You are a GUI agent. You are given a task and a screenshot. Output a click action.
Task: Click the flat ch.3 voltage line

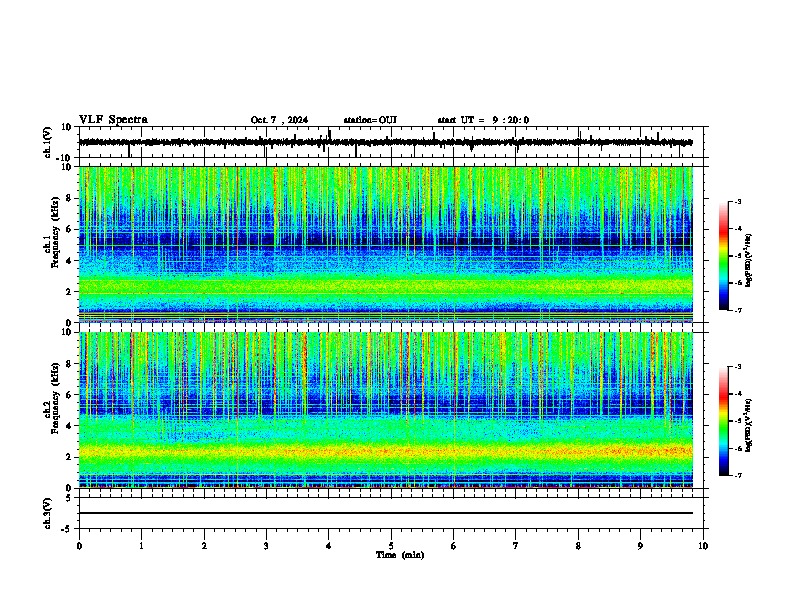click(386, 513)
